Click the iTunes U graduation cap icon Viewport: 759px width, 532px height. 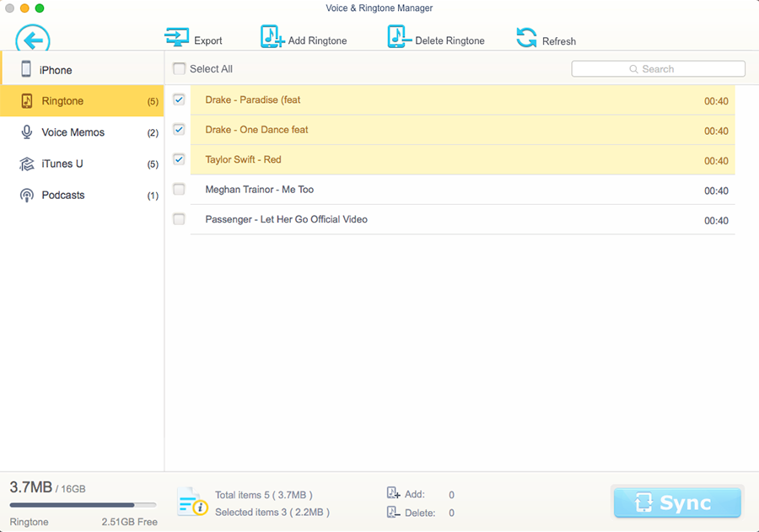coord(27,164)
